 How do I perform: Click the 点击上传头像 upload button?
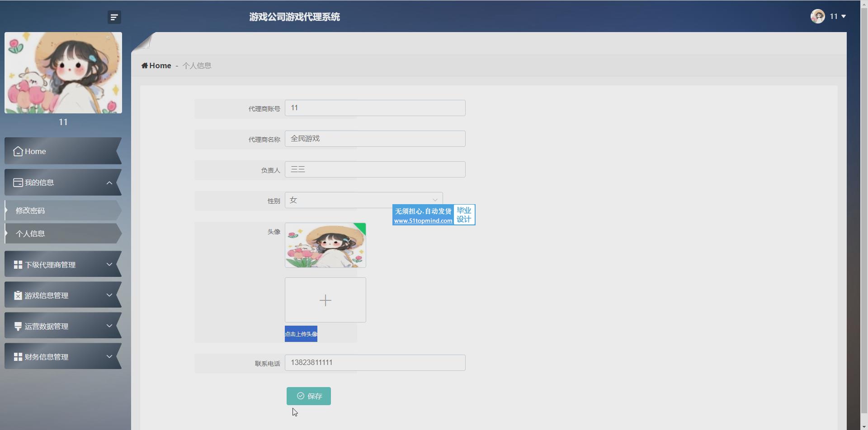pos(301,334)
